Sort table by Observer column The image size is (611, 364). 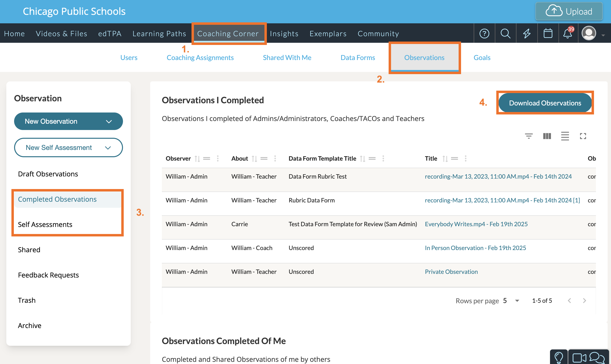(197, 159)
